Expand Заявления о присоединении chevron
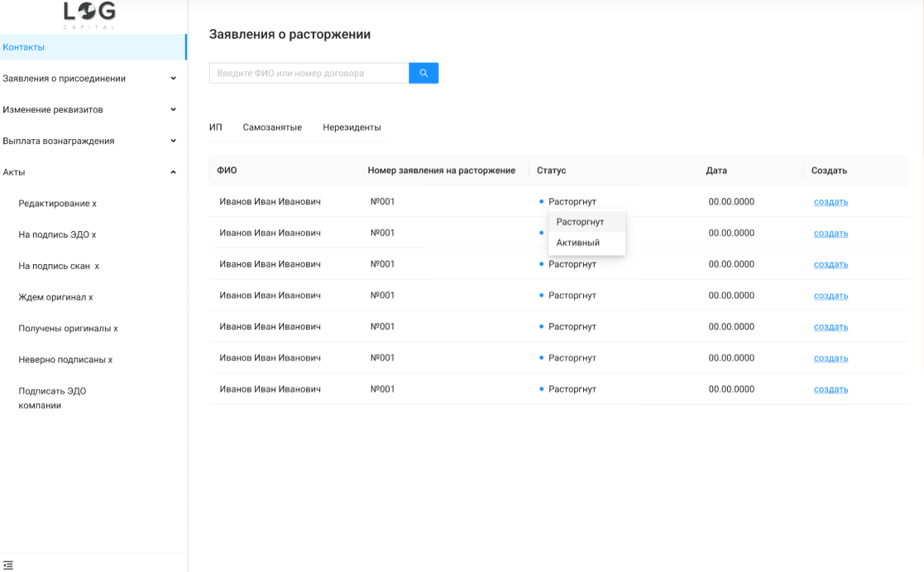Viewport: 924px width, 572px height. [173, 79]
